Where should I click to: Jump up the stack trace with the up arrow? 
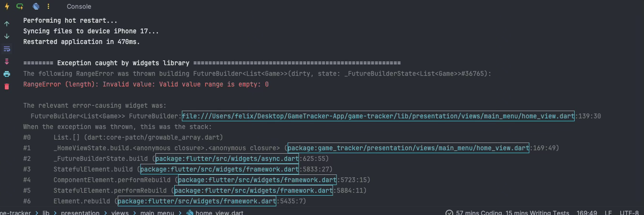(x=7, y=24)
